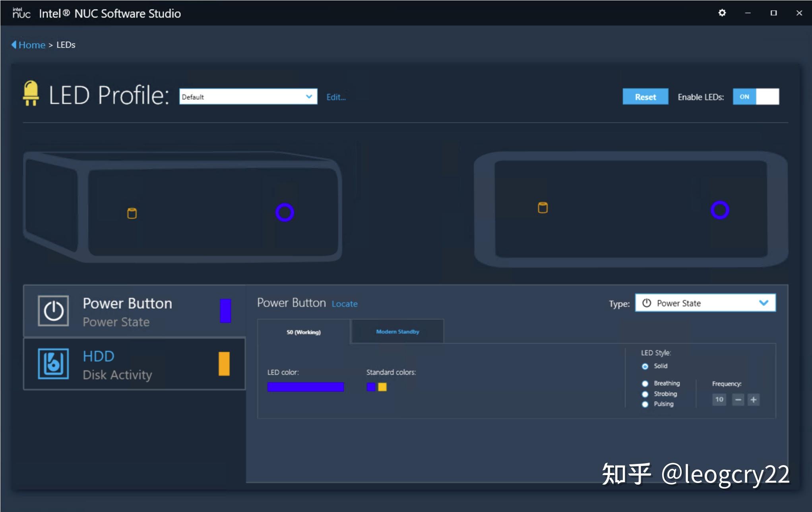Select HDD LED on angled NUC view
Viewport: 812px width, 512px height.
coord(132,213)
